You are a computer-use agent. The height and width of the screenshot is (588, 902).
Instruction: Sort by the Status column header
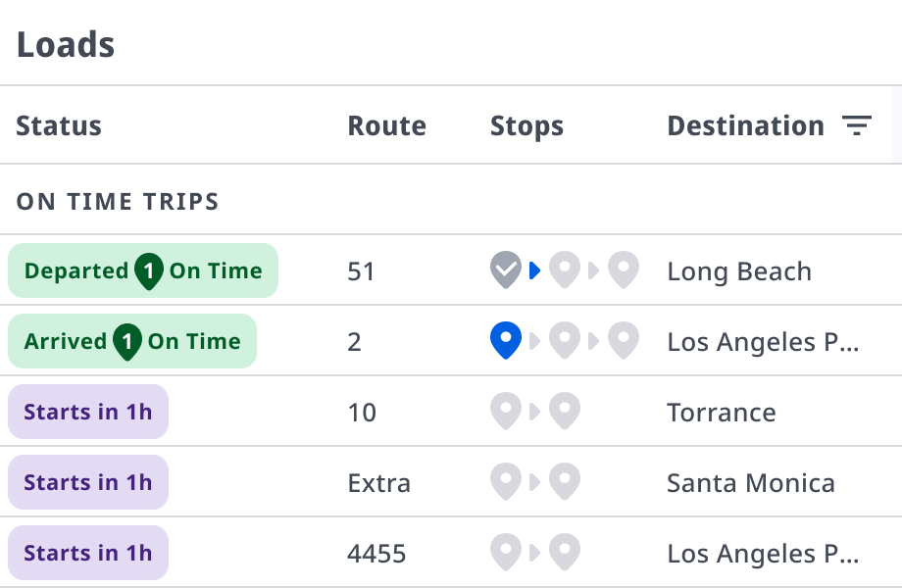tap(59, 125)
